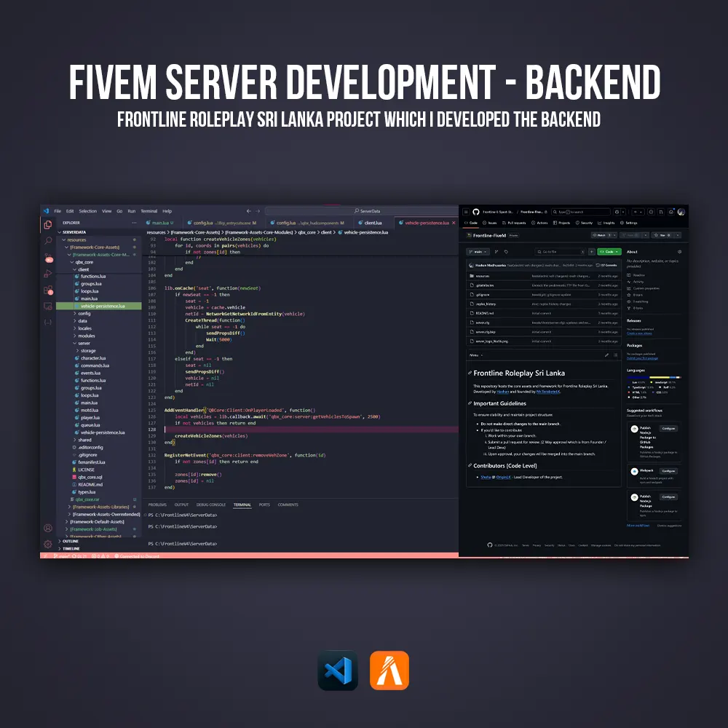Screen dimensions: 728x728
Task: Toggle Watch on the Frontline-FiveM repository
Action: point(604,235)
